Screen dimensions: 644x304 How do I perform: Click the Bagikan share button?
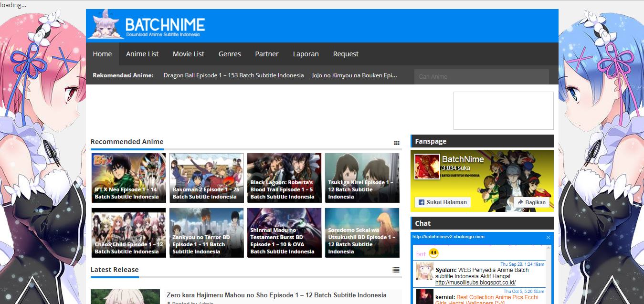tap(531, 202)
